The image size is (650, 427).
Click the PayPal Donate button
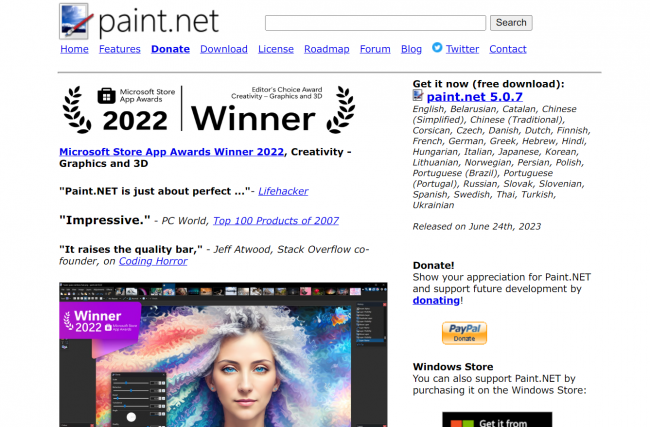coord(464,333)
